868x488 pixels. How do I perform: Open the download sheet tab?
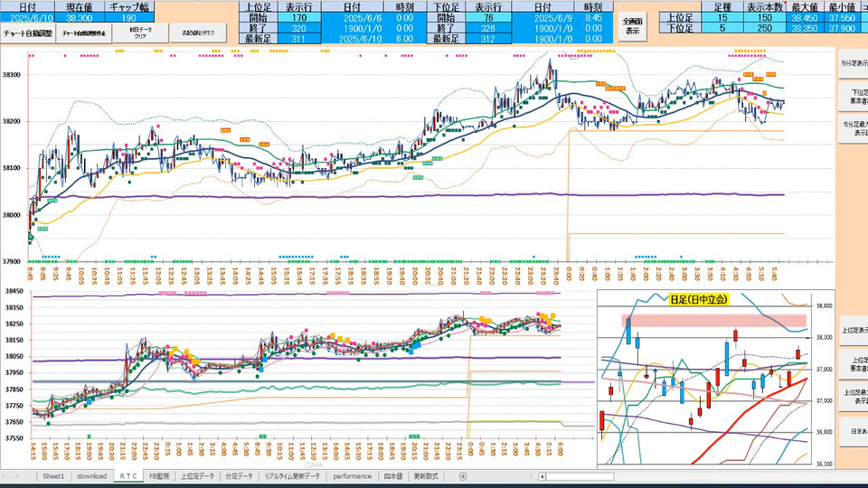pos(91,475)
